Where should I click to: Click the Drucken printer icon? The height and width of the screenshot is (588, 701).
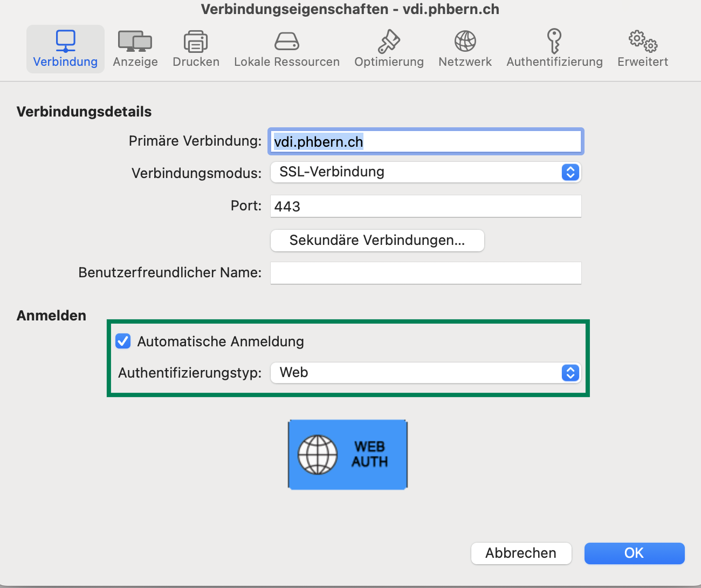[195, 49]
